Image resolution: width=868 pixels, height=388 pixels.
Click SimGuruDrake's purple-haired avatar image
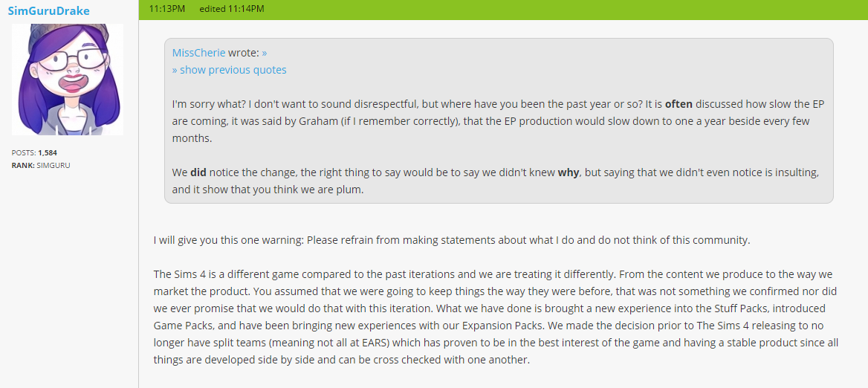68,79
